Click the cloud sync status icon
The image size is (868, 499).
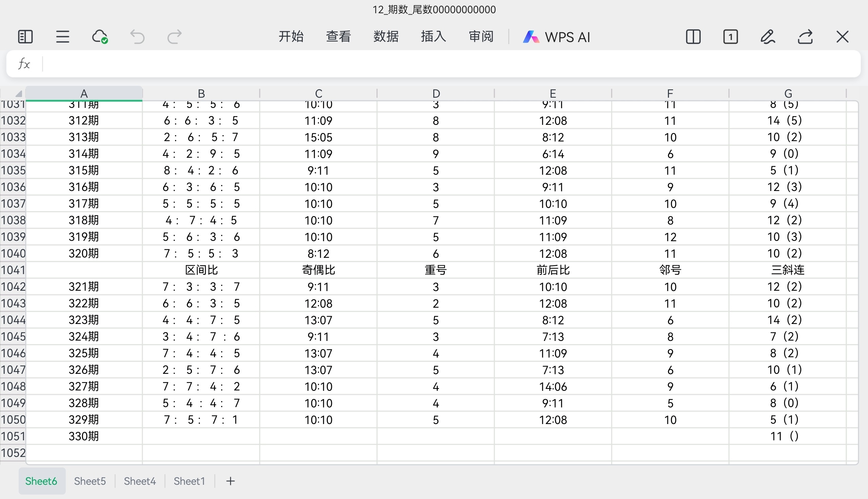click(100, 37)
